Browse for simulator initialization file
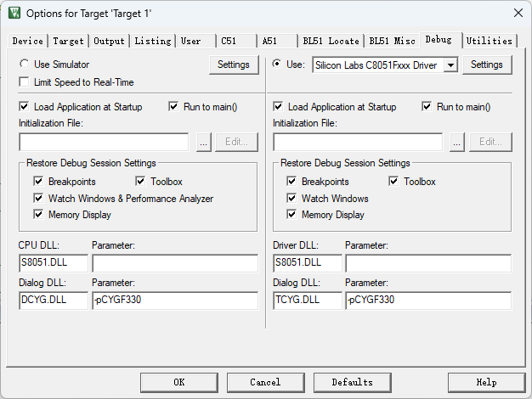Screen dimensions: 532x399 coord(204,142)
